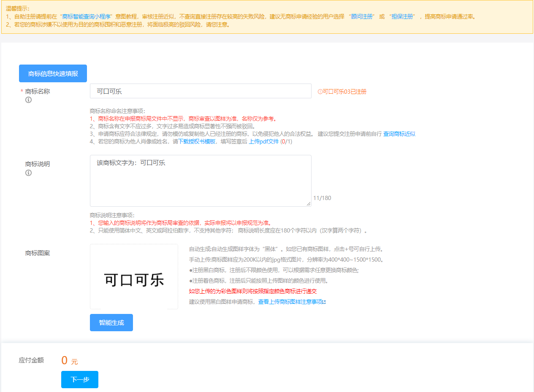Click the line starting ●注册着色商标

pyautogui.click(x=259, y=281)
